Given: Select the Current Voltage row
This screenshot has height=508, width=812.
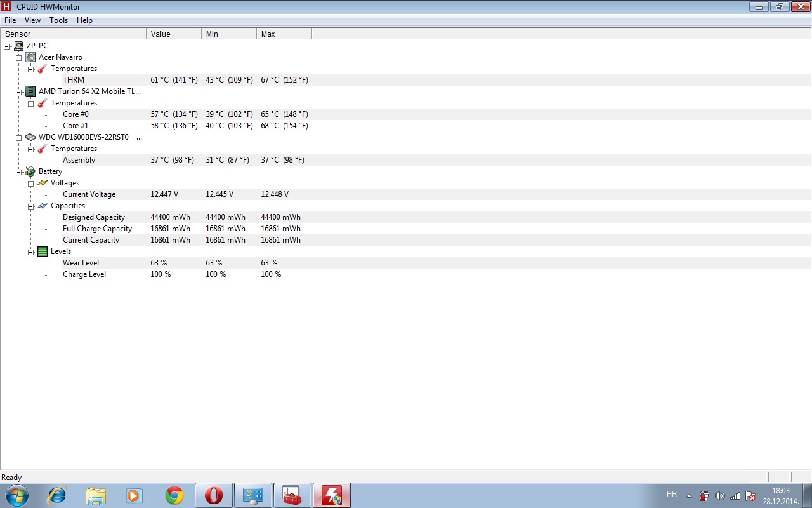Looking at the screenshot, I should (x=406, y=194).
